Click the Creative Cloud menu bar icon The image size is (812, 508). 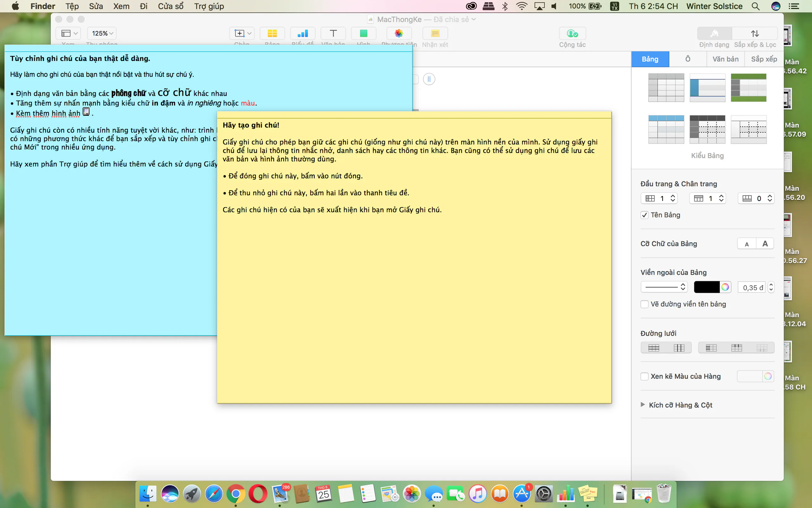pos(471,6)
